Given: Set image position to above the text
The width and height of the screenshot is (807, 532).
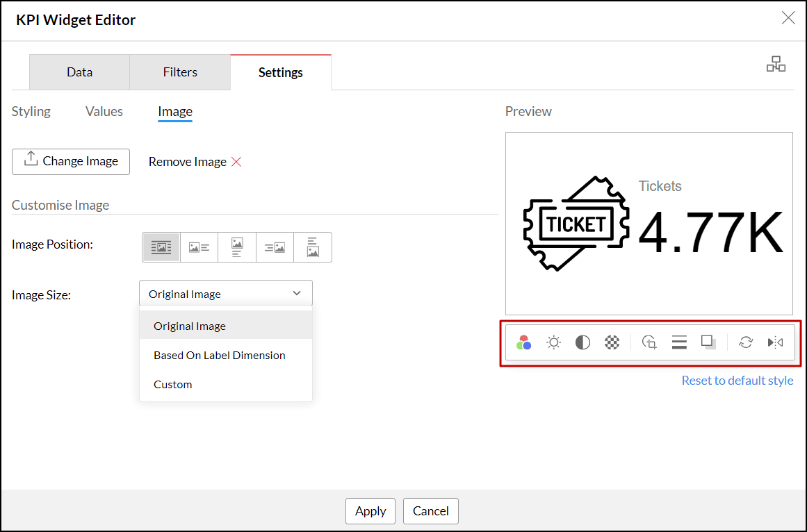Looking at the screenshot, I should [237, 247].
